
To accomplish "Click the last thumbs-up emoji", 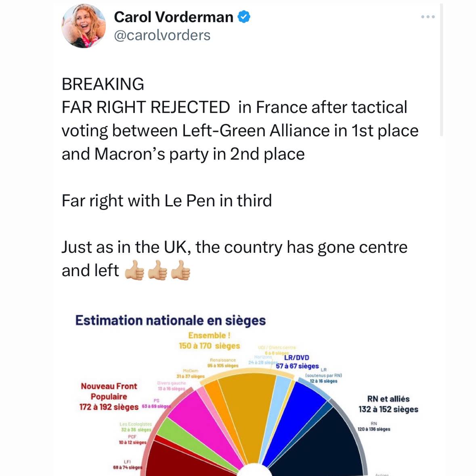I will [x=180, y=271].
